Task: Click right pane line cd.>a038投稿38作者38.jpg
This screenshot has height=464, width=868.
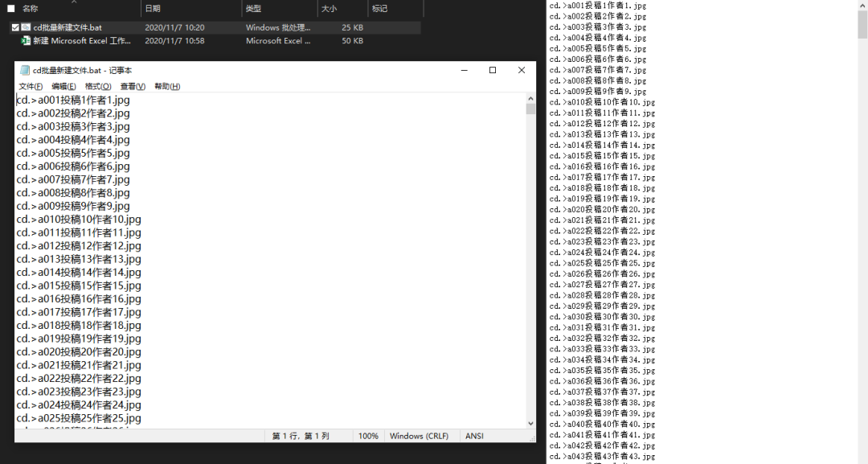Action: (x=602, y=403)
